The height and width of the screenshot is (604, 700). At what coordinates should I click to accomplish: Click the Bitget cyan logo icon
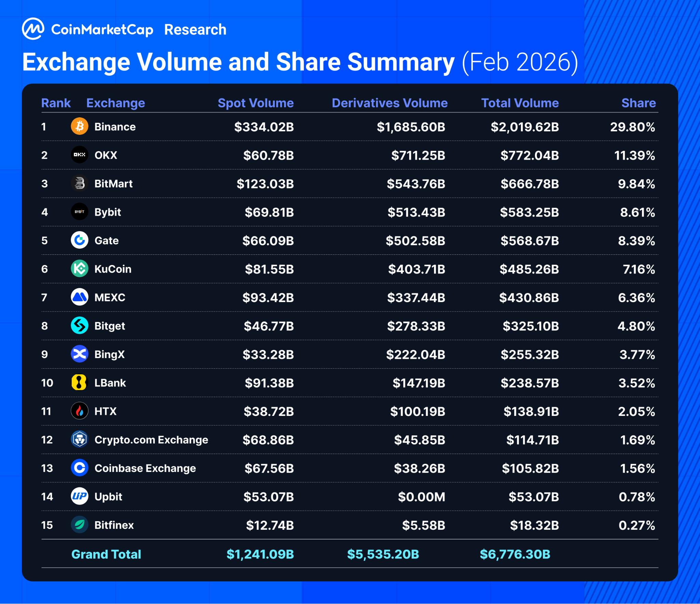(80, 325)
